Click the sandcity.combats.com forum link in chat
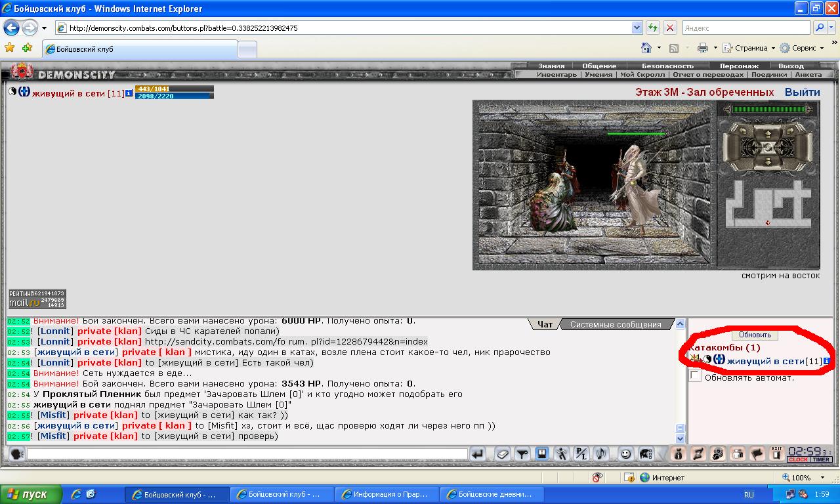The image size is (840, 504). (286, 341)
